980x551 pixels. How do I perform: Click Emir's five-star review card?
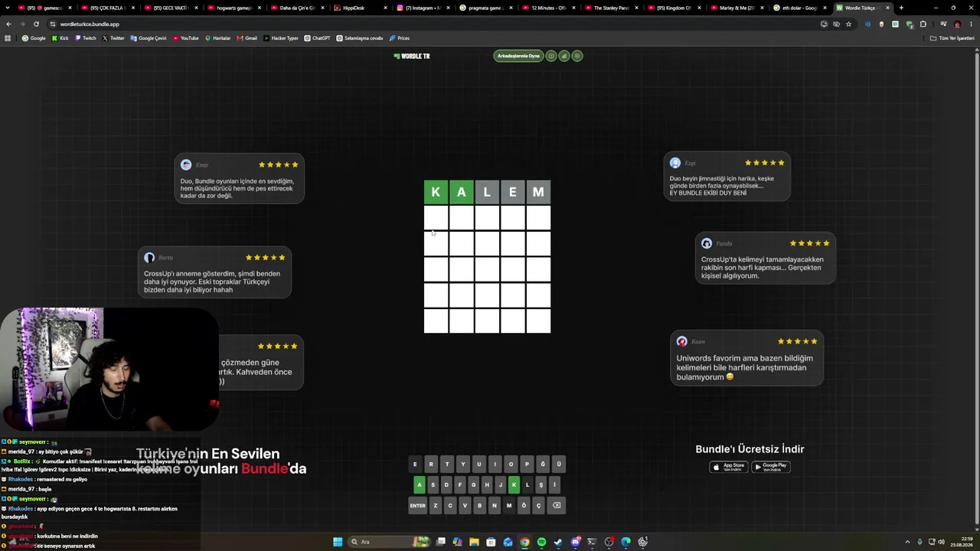pos(239,178)
